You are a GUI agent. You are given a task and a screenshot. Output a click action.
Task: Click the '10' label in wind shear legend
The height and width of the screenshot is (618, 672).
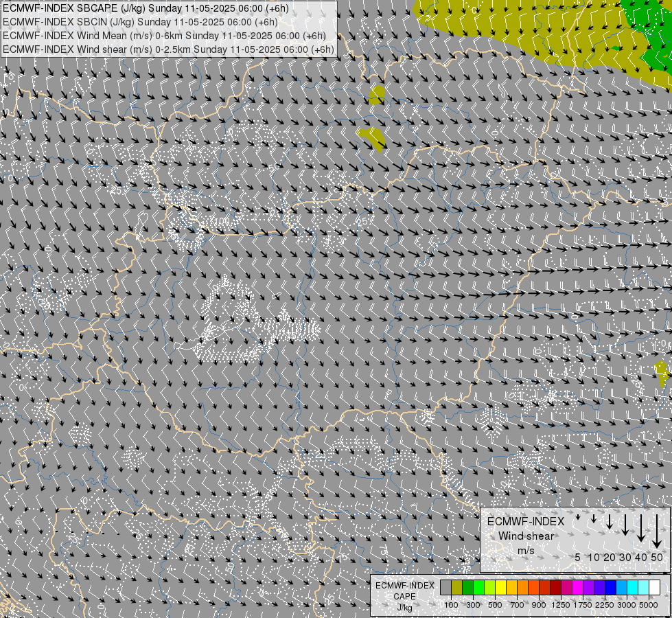coord(594,557)
